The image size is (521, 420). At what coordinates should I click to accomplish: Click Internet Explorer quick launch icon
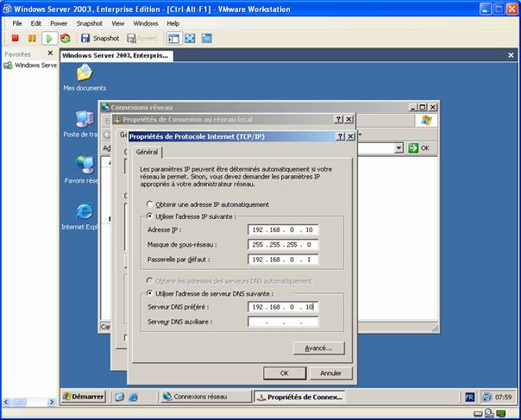tap(133, 397)
